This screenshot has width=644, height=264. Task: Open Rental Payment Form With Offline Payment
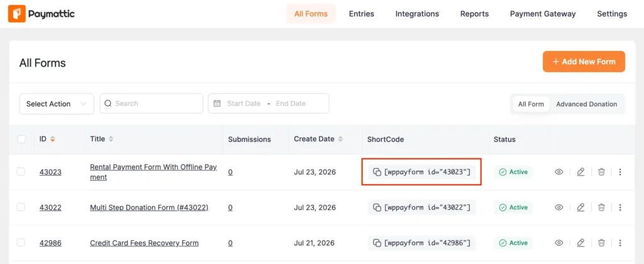[x=153, y=172]
